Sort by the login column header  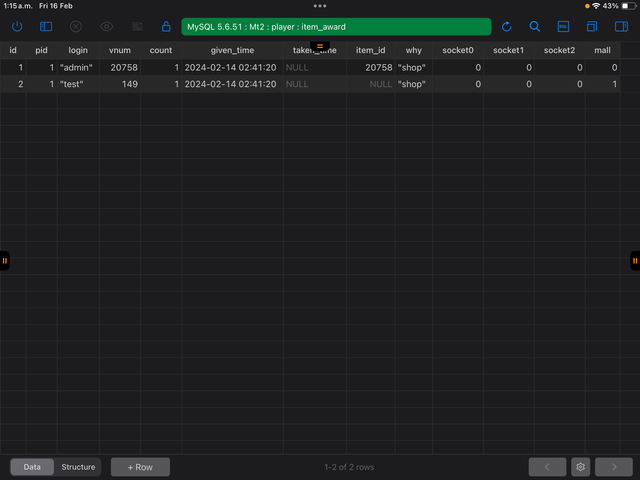click(78, 50)
